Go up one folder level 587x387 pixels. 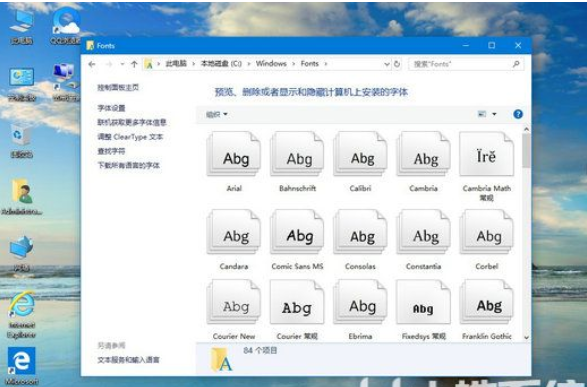coord(134,64)
